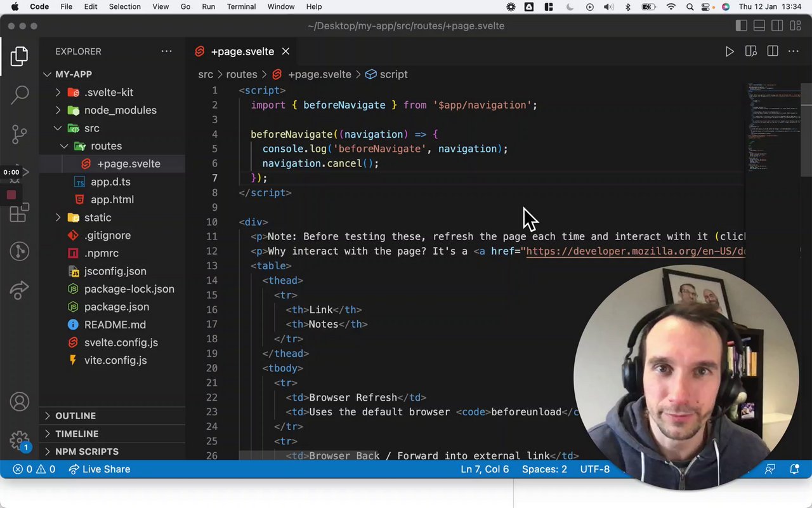The image size is (812, 508).
Task: Click the battery icon in menu bar
Action: [x=648, y=7]
